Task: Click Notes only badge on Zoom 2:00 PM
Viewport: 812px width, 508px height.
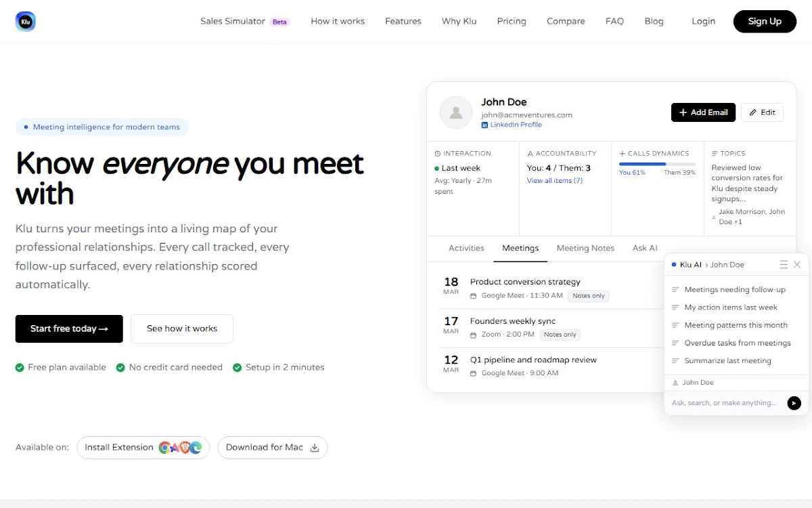Action: (x=560, y=335)
